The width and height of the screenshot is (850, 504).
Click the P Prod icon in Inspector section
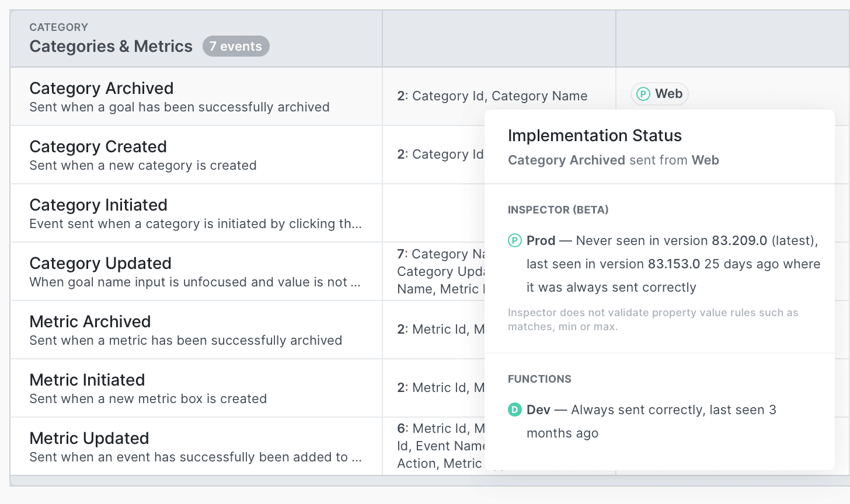coord(514,240)
